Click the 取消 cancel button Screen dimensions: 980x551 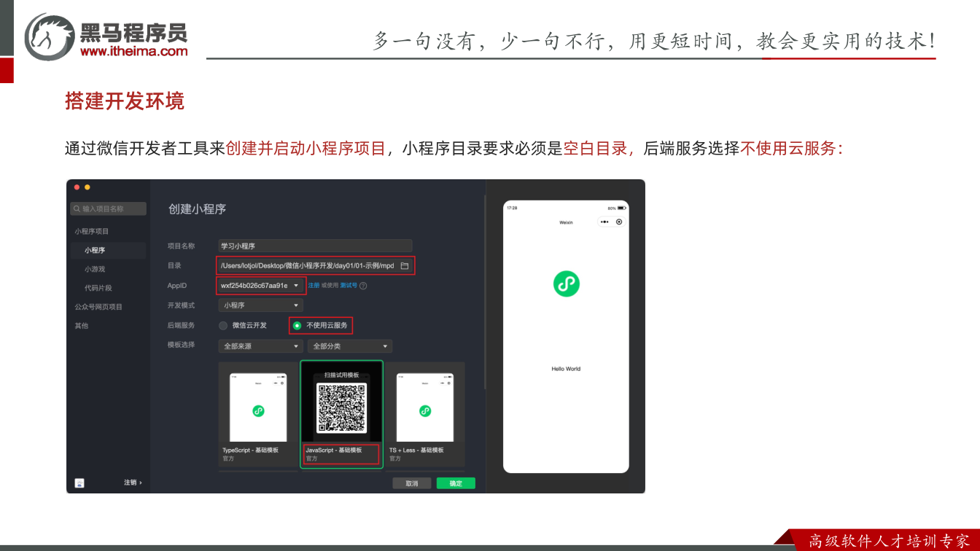click(412, 483)
